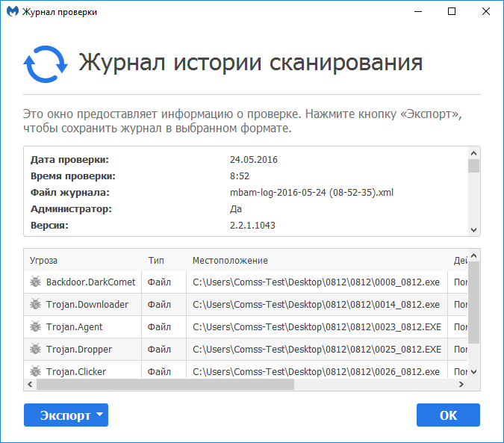The height and width of the screenshot is (443, 504).
Task: Click bug icon next to Trojan.Downloader
Action: [x=35, y=304]
